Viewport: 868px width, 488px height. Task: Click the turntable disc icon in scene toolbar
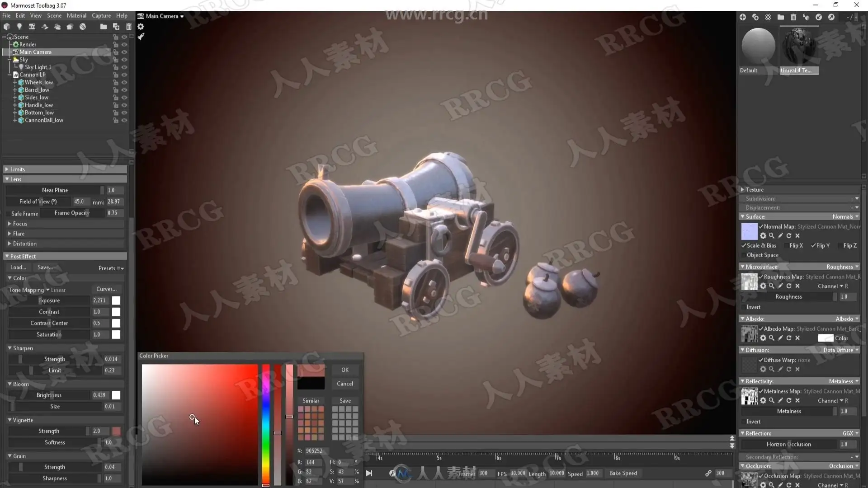(83, 27)
